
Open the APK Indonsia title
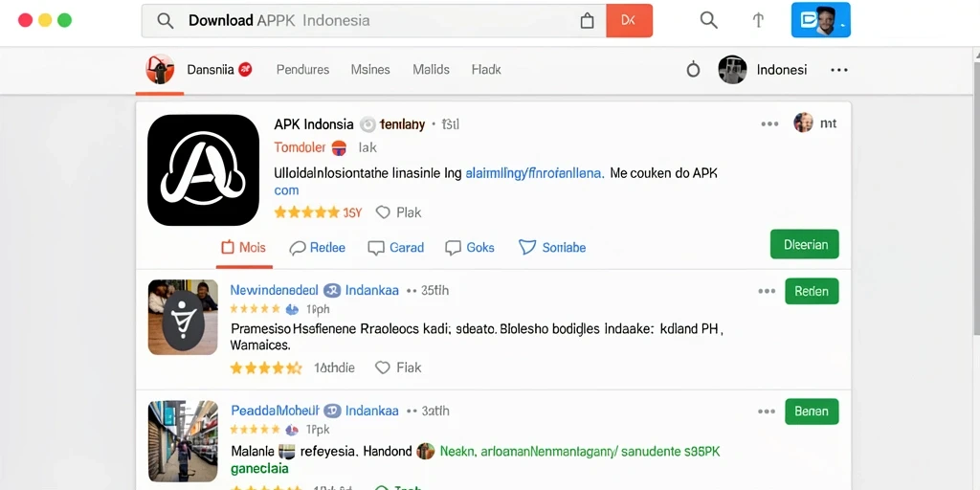314,124
